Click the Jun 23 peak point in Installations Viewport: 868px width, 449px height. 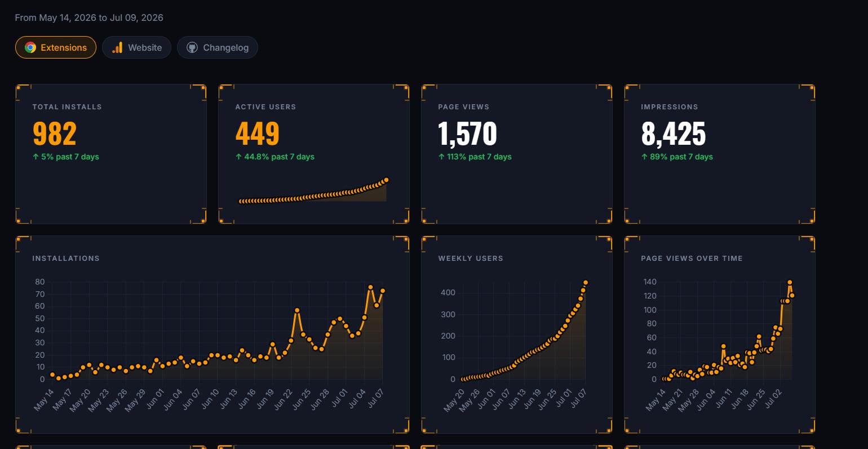point(297,310)
